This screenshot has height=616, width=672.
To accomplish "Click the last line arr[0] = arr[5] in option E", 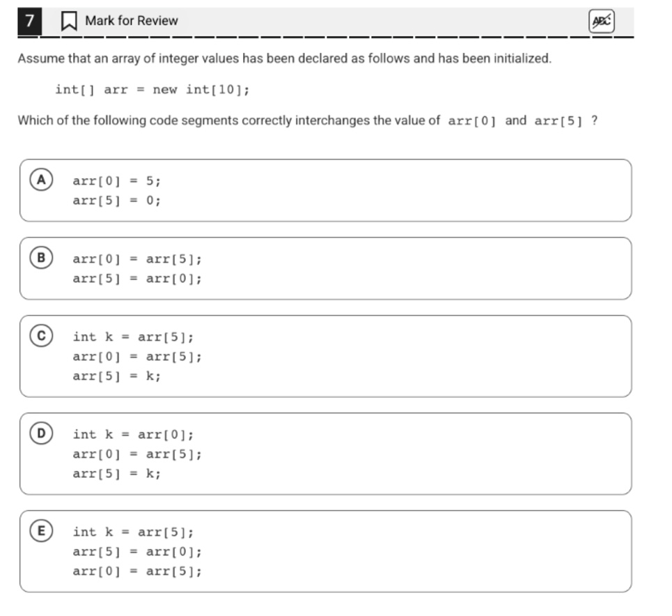I will click(137, 571).
